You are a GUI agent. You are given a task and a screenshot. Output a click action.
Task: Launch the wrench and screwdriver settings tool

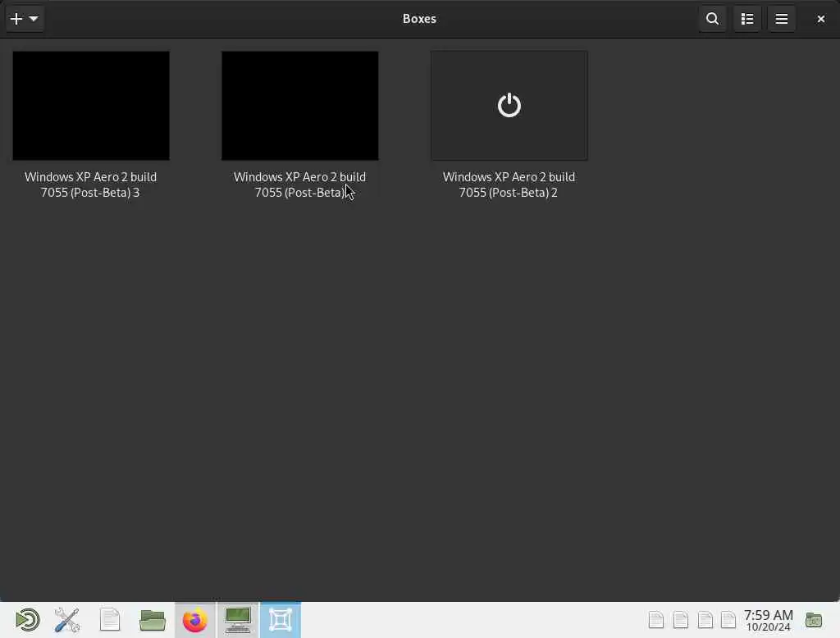[x=67, y=620]
